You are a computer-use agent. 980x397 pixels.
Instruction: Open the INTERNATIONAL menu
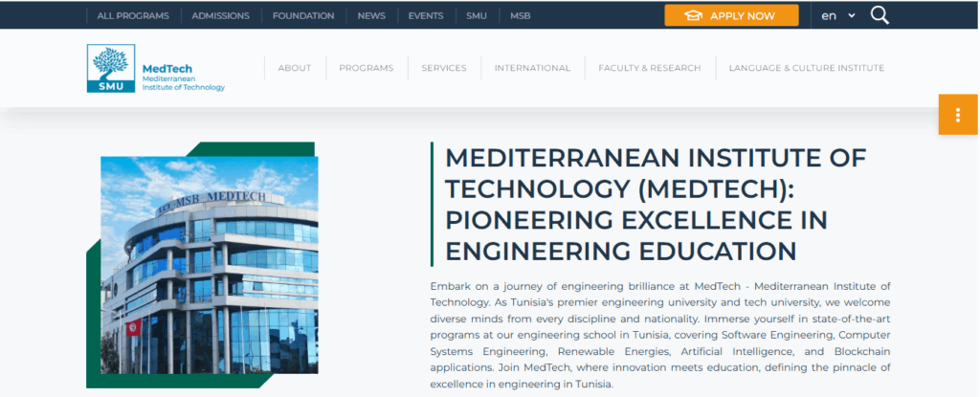click(532, 68)
